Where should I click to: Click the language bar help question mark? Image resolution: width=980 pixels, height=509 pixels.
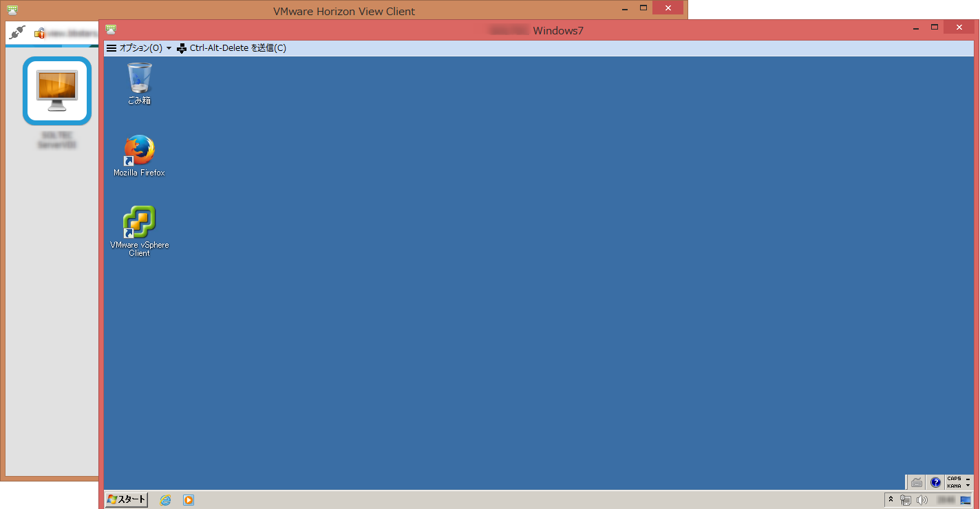935,482
